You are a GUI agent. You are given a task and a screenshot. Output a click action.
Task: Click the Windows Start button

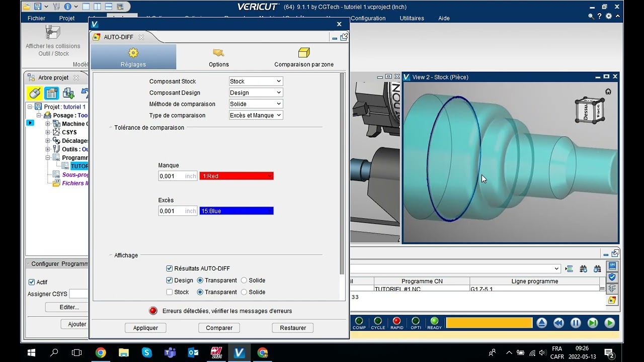click(x=31, y=352)
